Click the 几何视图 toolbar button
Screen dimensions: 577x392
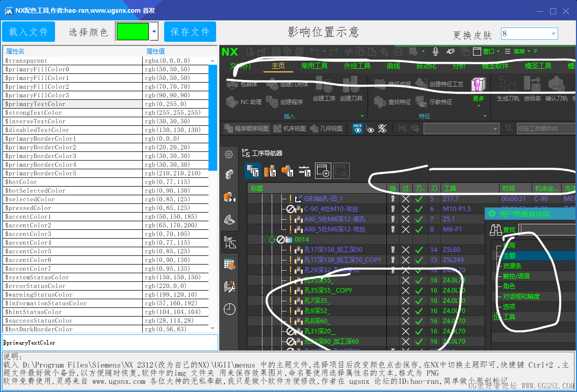click(x=326, y=128)
